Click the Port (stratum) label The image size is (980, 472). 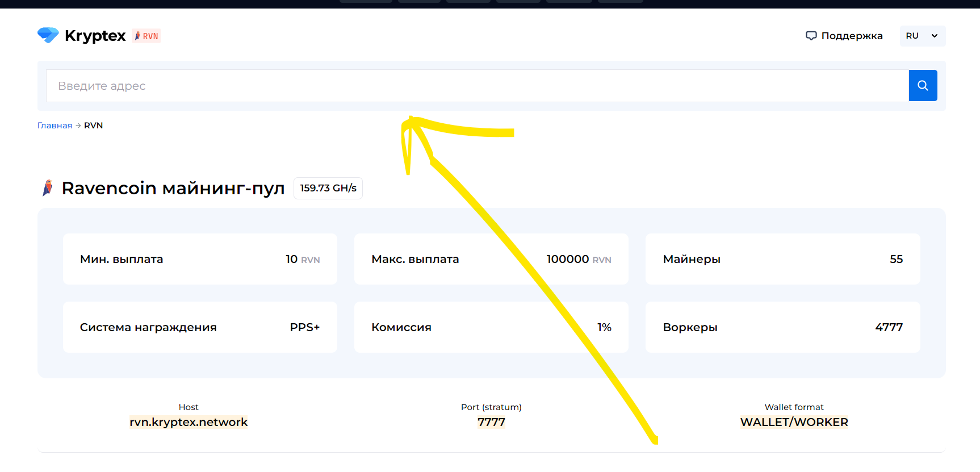491,407
